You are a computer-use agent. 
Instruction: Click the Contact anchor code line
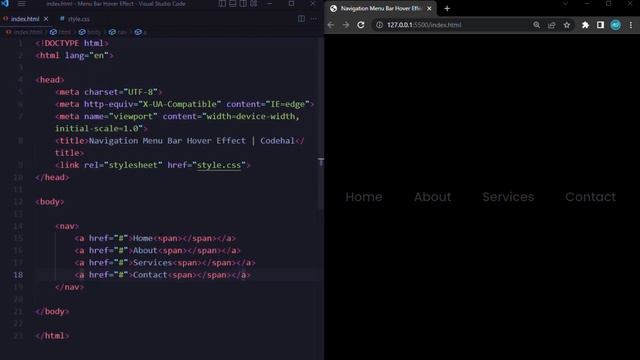pos(162,275)
